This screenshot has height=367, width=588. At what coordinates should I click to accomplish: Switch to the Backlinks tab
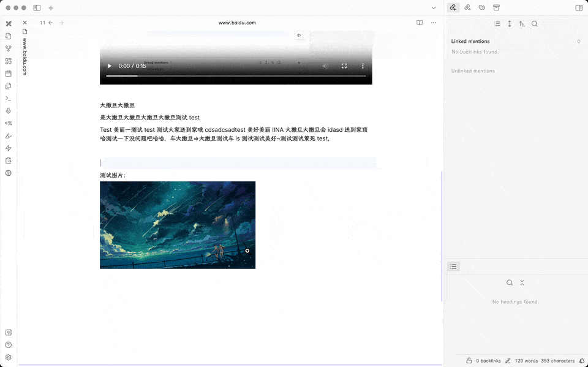[x=453, y=7]
